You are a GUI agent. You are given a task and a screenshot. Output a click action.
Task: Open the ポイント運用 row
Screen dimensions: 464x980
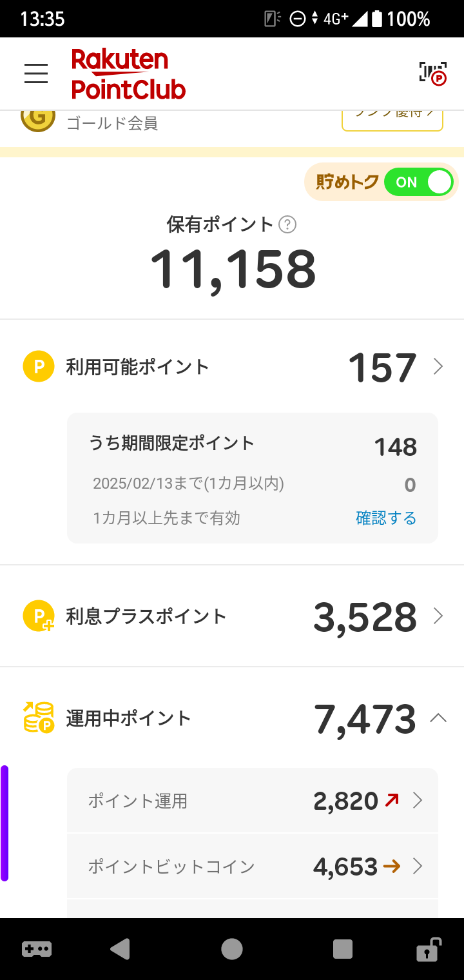pyautogui.click(x=253, y=801)
